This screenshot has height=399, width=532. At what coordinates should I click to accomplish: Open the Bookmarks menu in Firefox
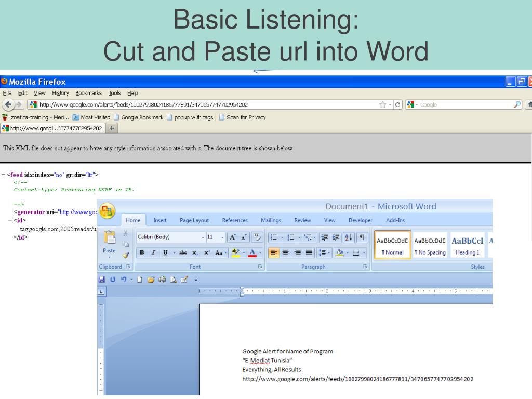pyautogui.click(x=88, y=93)
